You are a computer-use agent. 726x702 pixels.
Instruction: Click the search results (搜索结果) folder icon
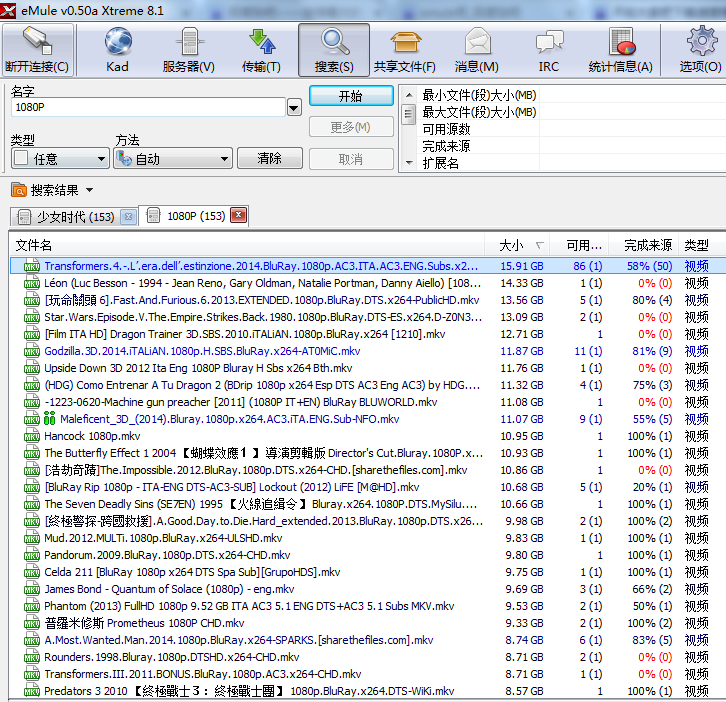click(x=19, y=190)
